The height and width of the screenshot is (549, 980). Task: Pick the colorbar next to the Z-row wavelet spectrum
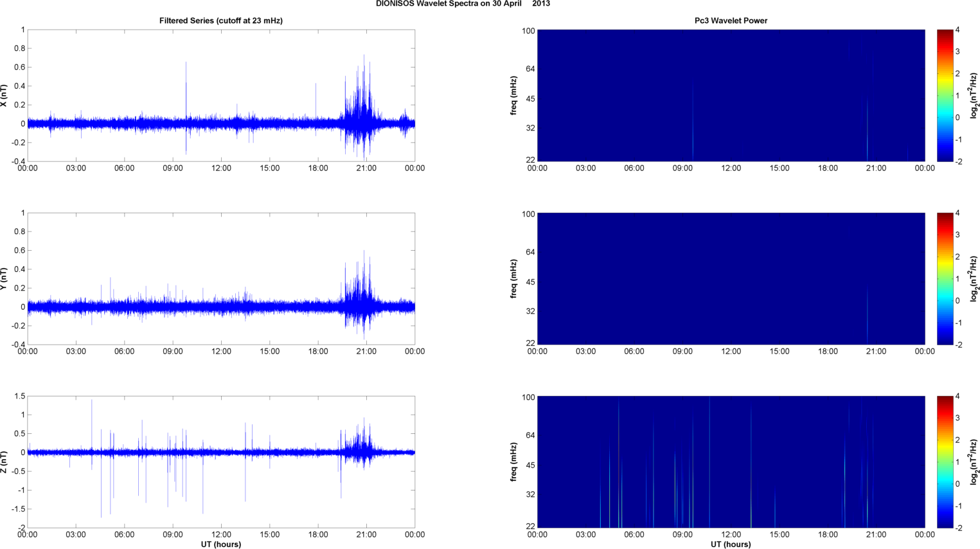(945, 462)
